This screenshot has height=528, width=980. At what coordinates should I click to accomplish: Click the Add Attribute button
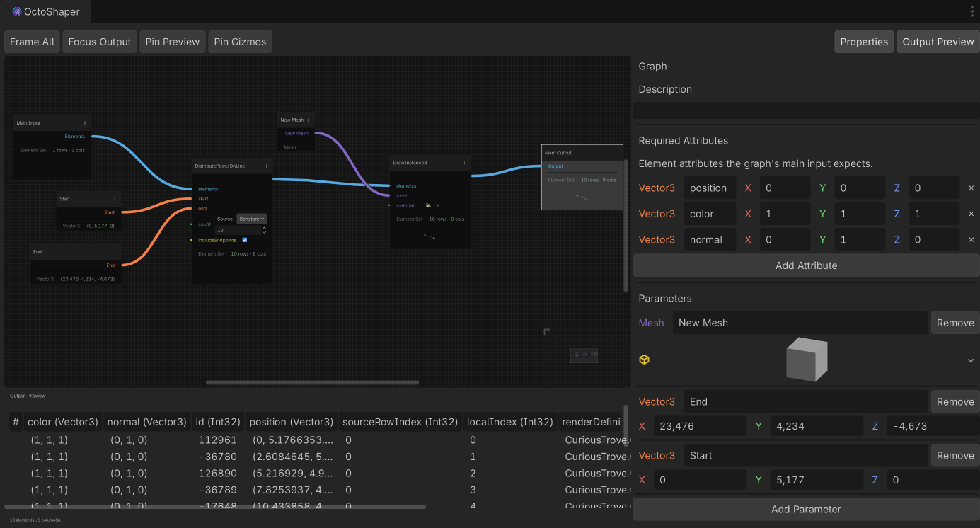pos(806,265)
